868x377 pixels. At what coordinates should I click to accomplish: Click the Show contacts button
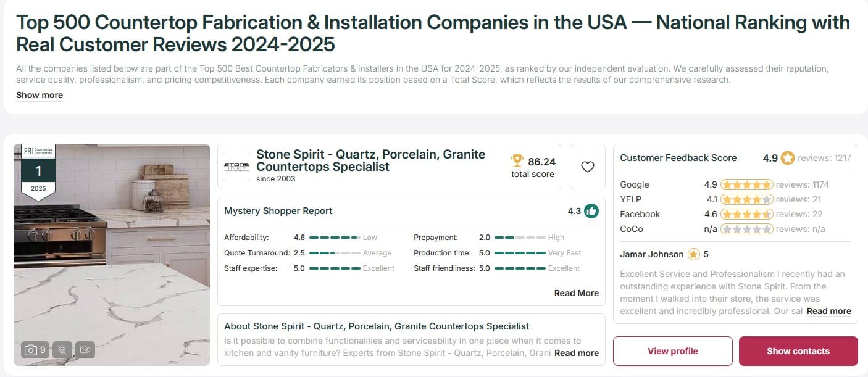(798, 351)
